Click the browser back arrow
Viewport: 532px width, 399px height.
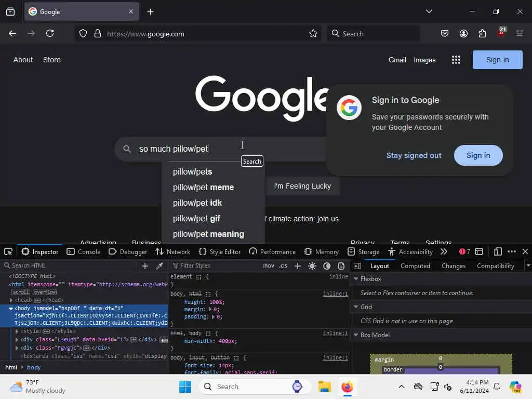tap(12, 34)
